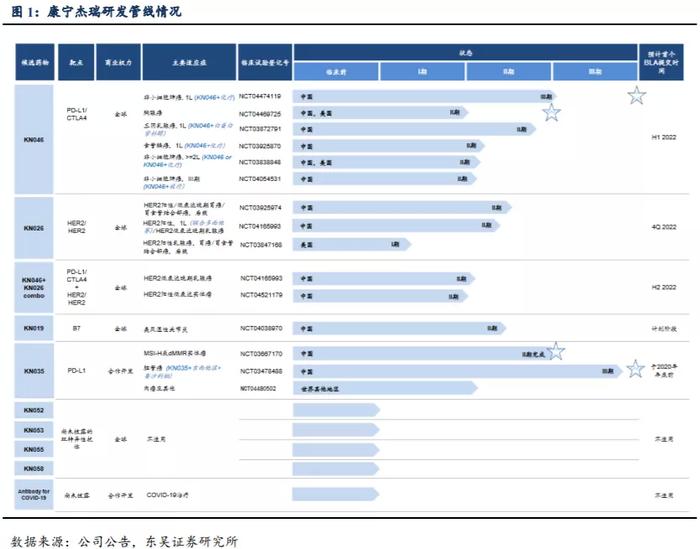Click the 临床前 phase sub-header
The height and width of the screenshot is (549, 700).
336,71
